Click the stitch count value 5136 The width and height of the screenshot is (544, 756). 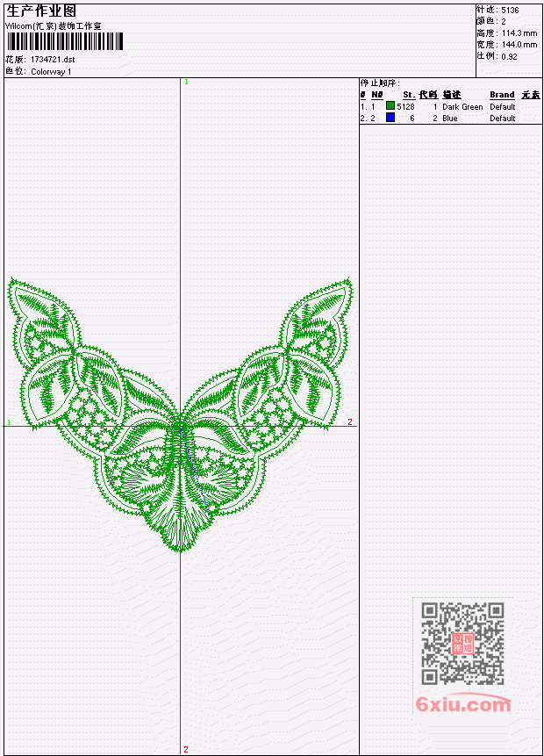click(510, 11)
